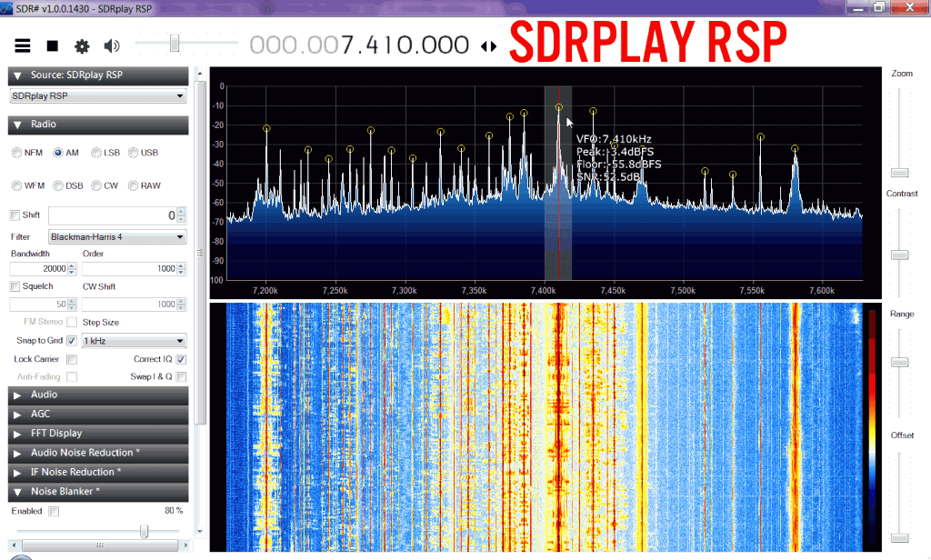Click the left arrow of horizontal scrollbar
This screenshot has width=931, height=560.
(13, 544)
